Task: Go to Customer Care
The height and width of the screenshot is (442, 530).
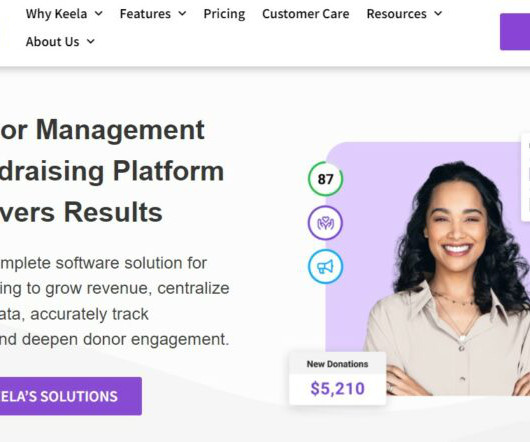Action: (306, 14)
